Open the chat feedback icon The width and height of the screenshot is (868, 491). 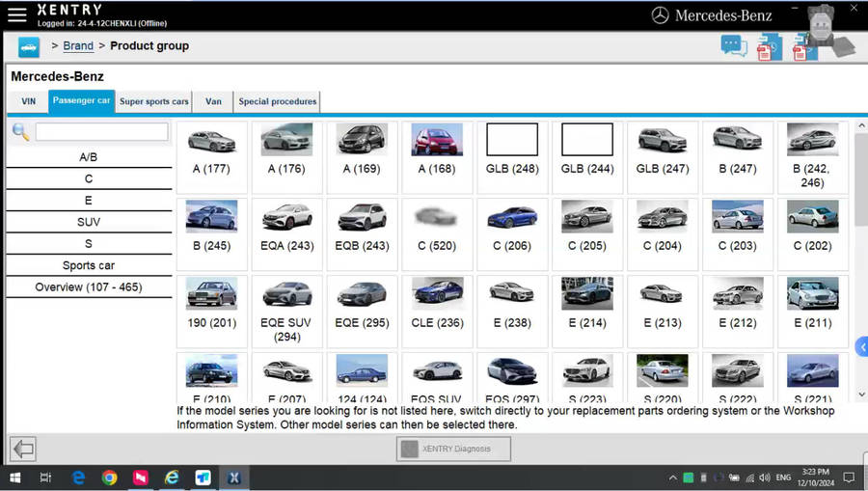[734, 46]
